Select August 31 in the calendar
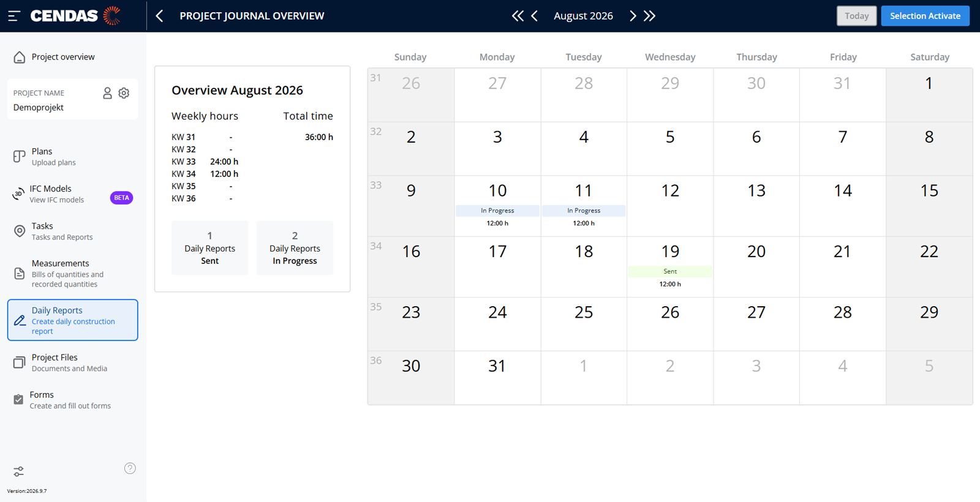The height and width of the screenshot is (502, 980). pyautogui.click(x=497, y=378)
